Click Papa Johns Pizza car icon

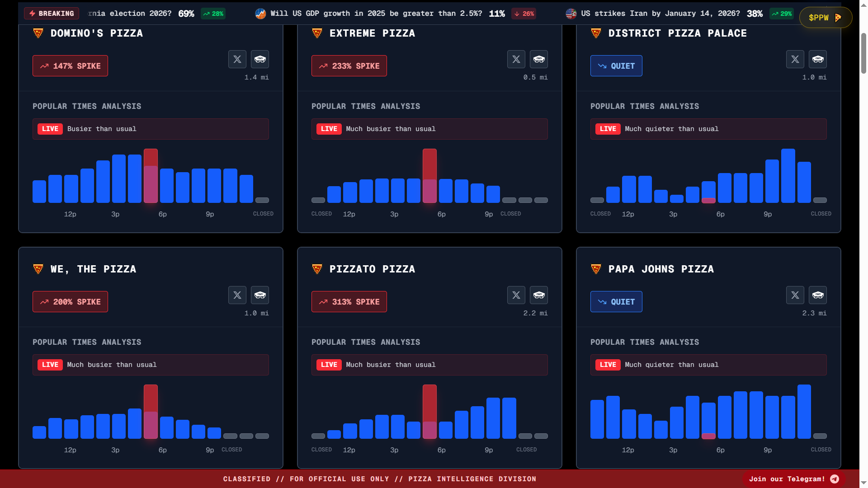(x=818, y=295)
